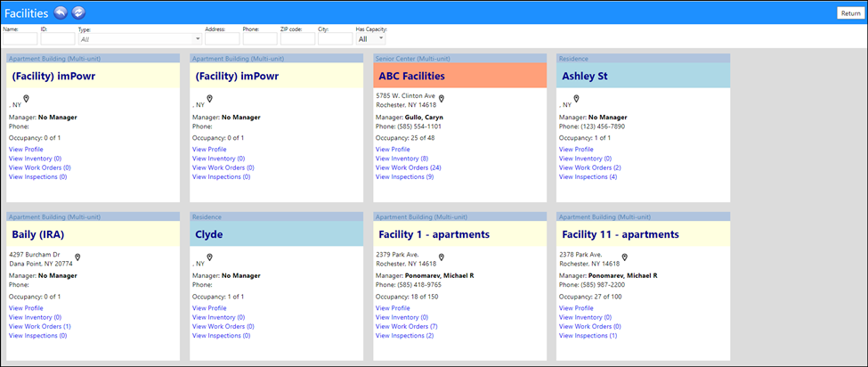Click View Work Orders on Clyde card
Image resolution: width=868 pixels, height=367 pixels.
(223, 327)
